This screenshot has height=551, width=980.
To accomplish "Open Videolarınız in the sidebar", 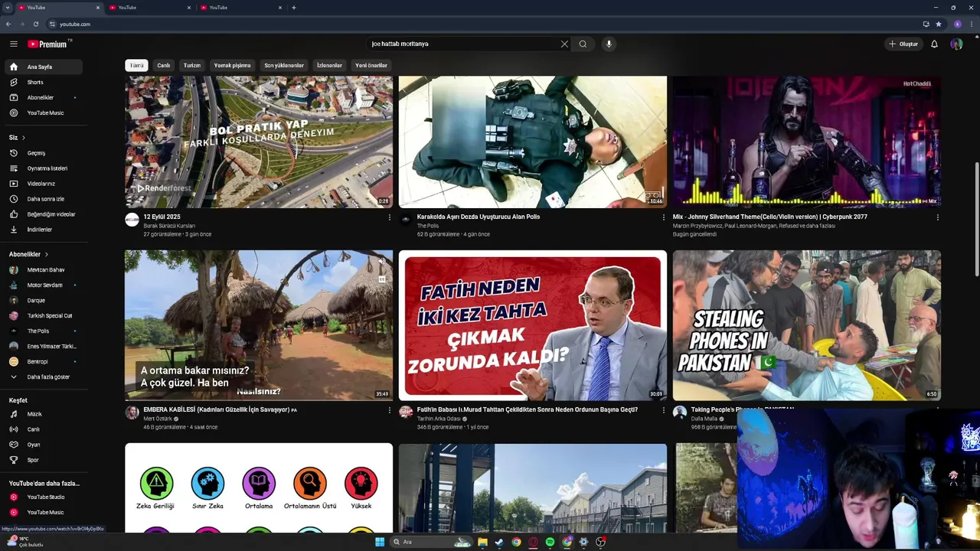I will pyautogui.click(x=43, y=184).
